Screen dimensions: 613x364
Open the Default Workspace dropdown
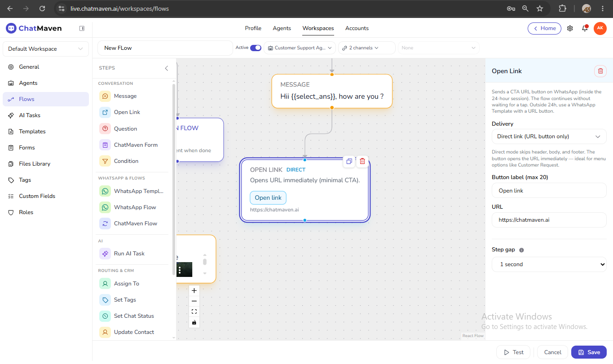pyautogui.click(x=46, y=49)
